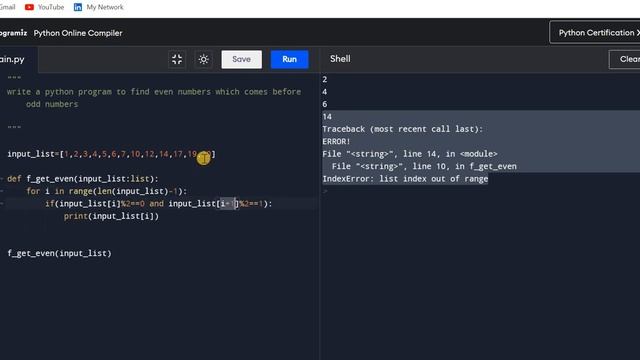Open the Gmail bookmark
Image resolution: width=640 pixels, height=360 pixels.
coord(7,7)
